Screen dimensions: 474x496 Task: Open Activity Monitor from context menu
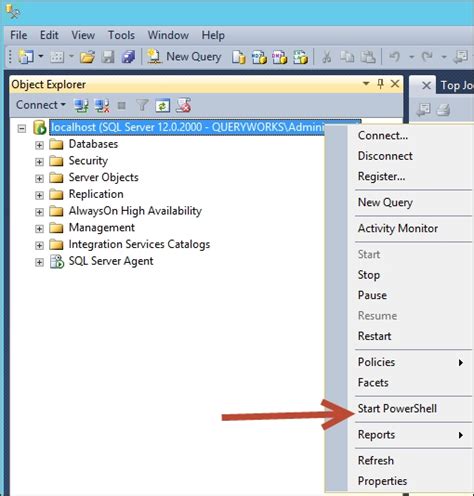tap(398, 228)
